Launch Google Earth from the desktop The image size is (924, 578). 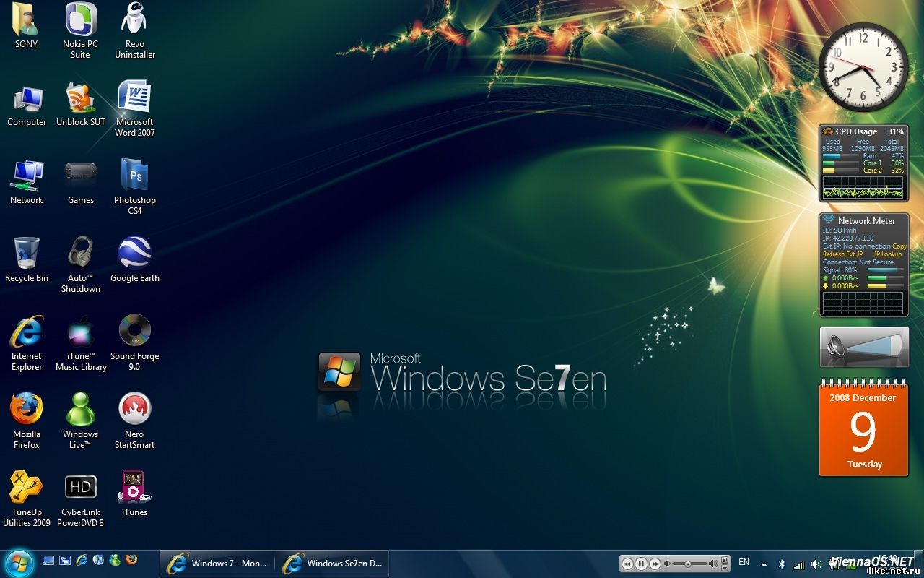pyautogui.click(x=134, y=254)
